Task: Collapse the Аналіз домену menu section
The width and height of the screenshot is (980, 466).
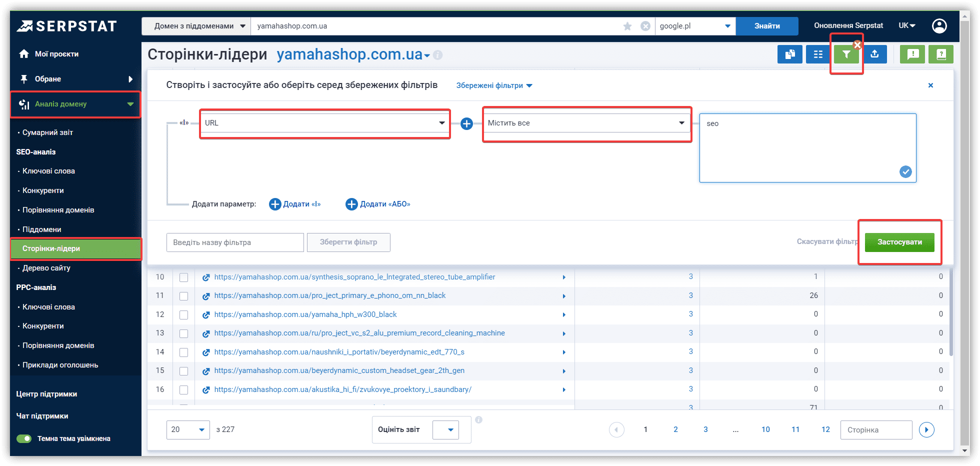Action: pos(130,104)
